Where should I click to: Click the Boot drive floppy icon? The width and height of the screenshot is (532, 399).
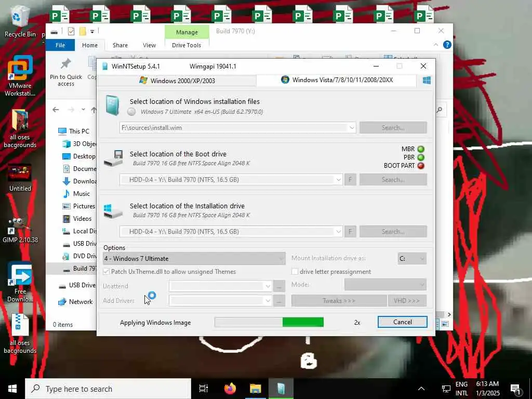pos(113,158)
